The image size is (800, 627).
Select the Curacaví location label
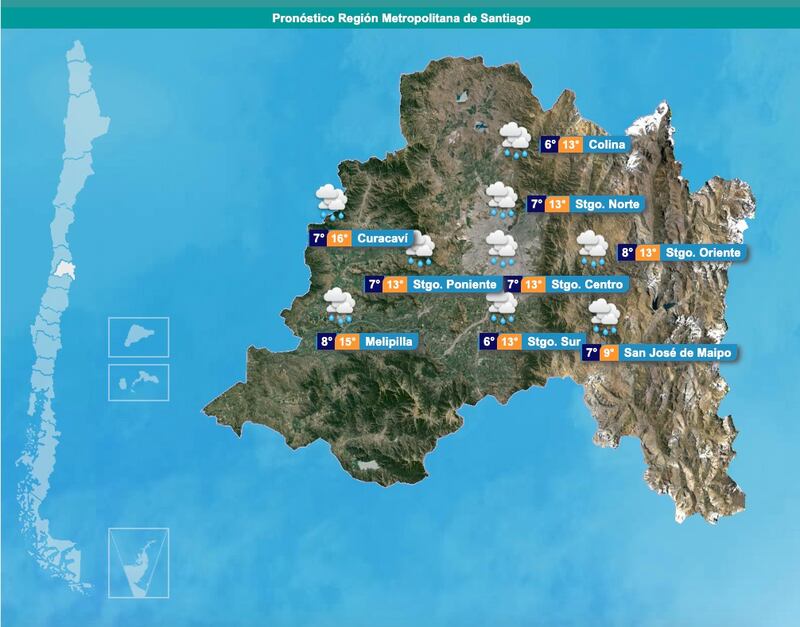pos(382,238)
